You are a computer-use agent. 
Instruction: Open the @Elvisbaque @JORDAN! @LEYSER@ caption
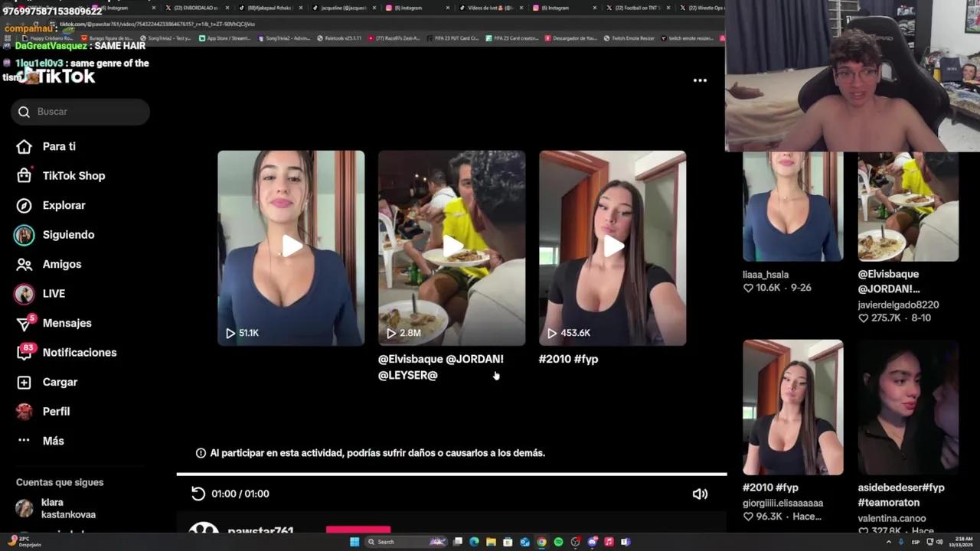pos(441,367)
